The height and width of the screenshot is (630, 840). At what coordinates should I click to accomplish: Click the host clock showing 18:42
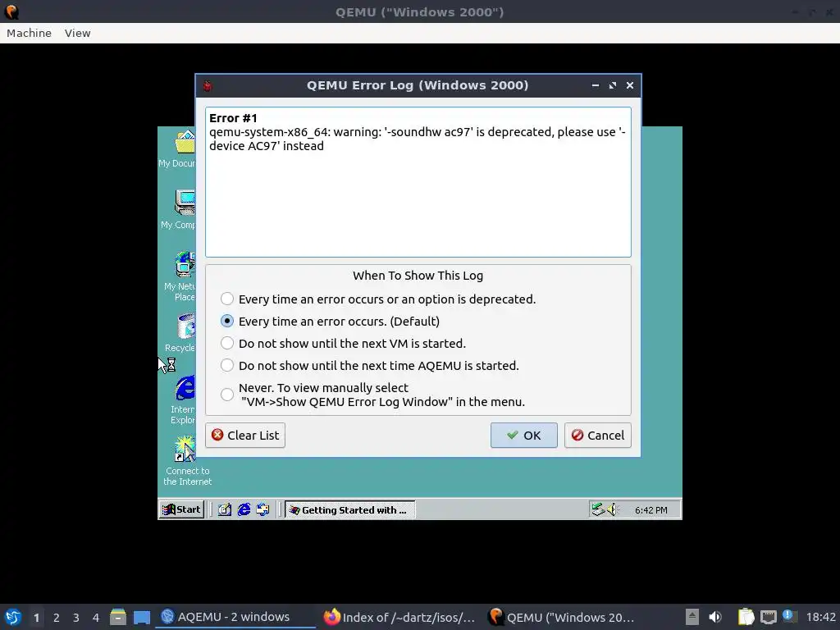(820, 617)
